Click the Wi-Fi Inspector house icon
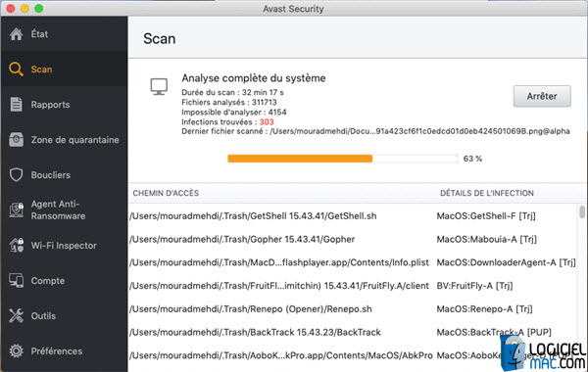Image resolution: width=588 pixels, height=372 pixels. [16, 246]
